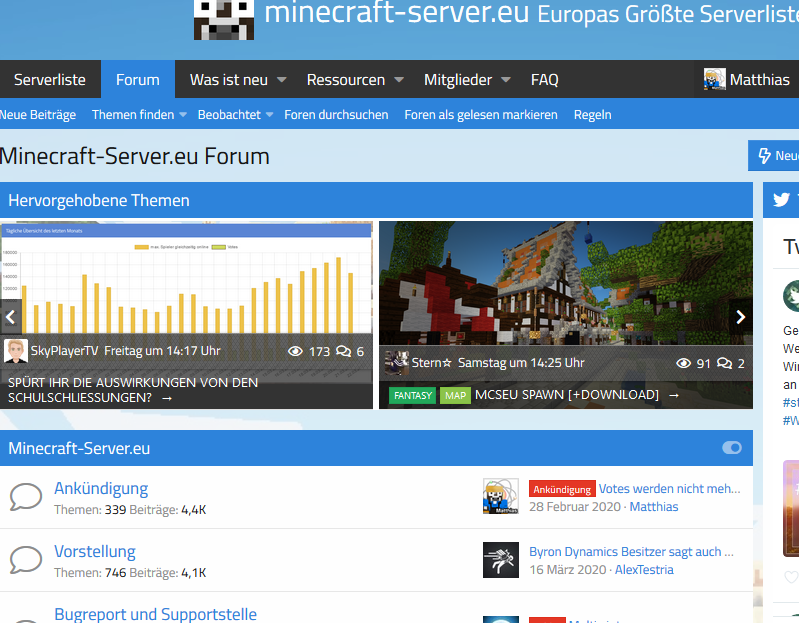This screenshot has height=623, width=799.
Task: Click the Minecraft-Server.eu category header title
Action: click(x=79, y=448)
